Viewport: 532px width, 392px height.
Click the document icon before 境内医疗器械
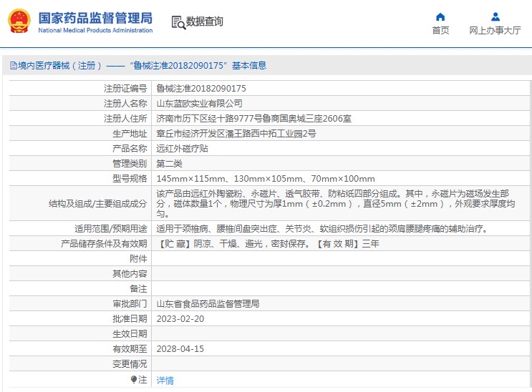point(13,65)
